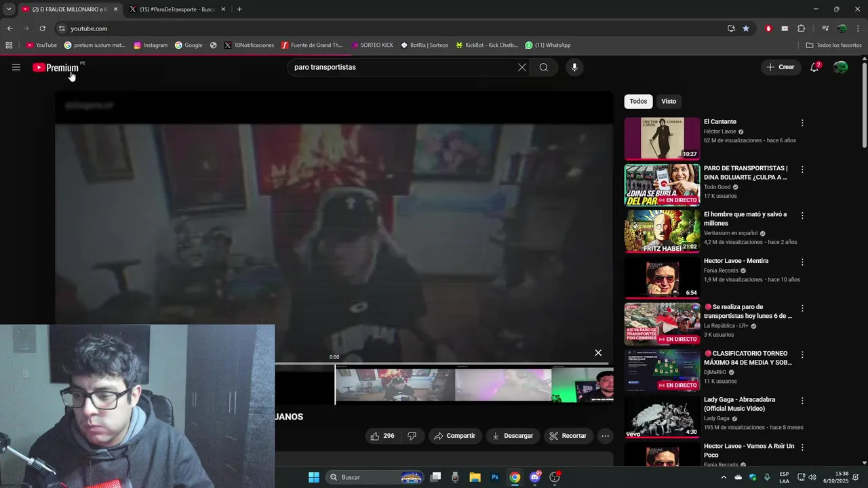This screenshot has width=868, height=488.
Task: Select the Todos filter chip
Action: tap(638, 101)
